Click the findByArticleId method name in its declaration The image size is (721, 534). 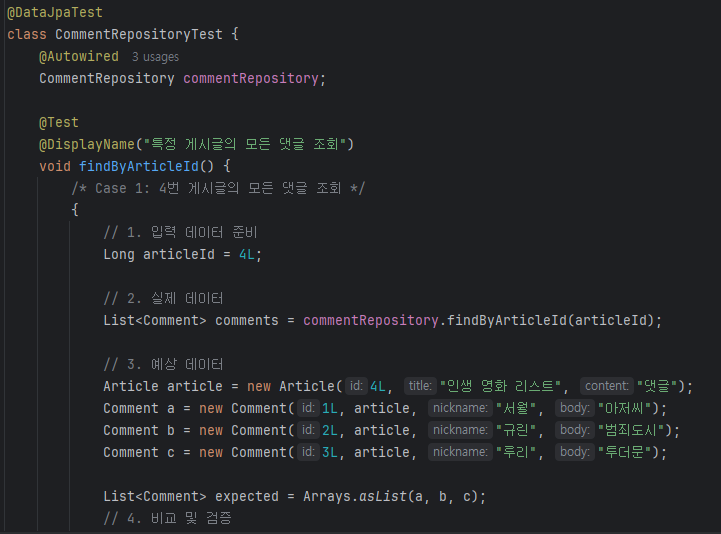coord(139,166)
